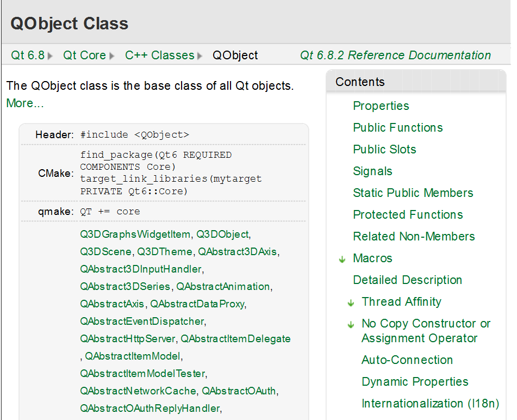Open the Q3DGraphsWidgetItem class link
Screen dimensions: 517x420
click(135, 234)
